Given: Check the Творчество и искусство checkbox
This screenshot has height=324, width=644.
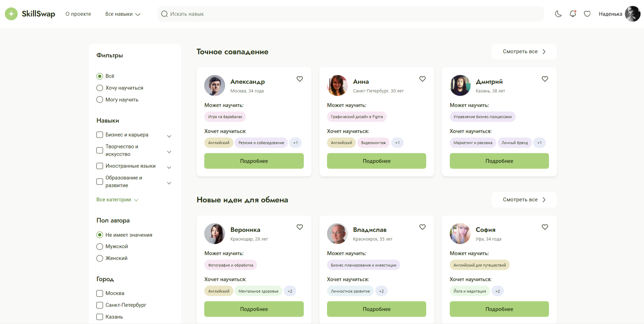Looking at the screenshot, I should tap(100, 150).
